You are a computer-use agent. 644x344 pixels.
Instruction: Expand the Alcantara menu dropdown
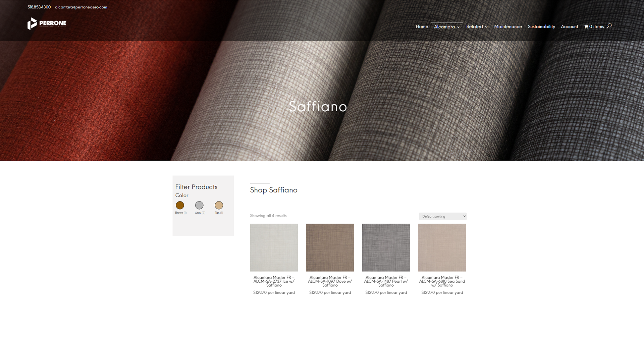(447, 27)
